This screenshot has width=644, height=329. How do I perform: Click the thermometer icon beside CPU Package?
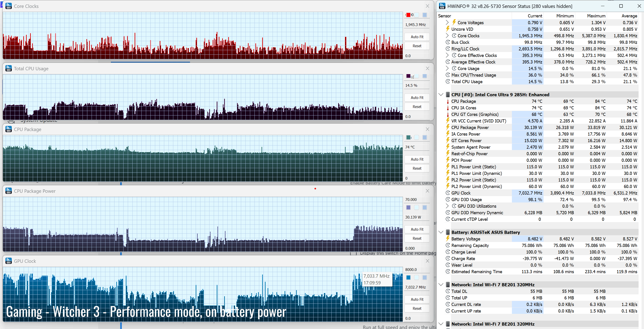(448, 101)
